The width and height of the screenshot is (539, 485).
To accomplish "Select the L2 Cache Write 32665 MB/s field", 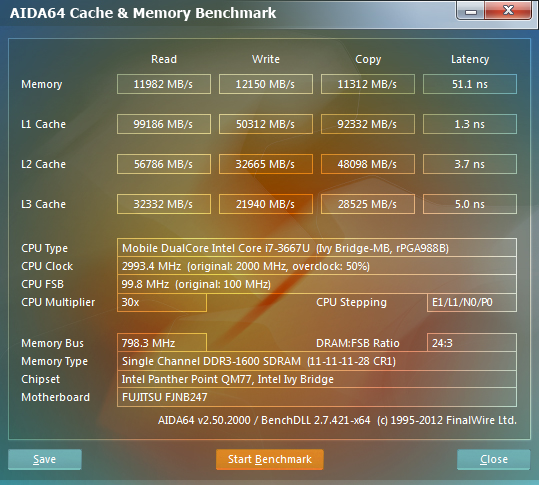I will 266,164.
